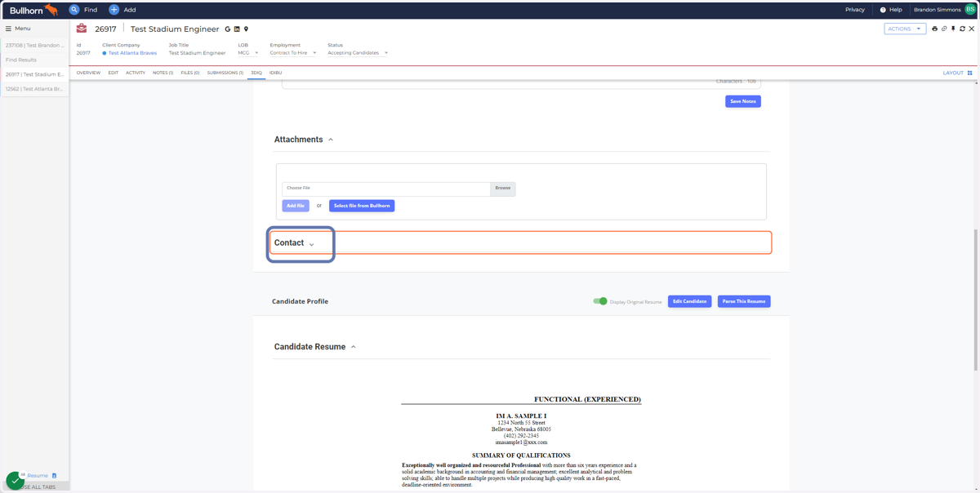
Task: Click the Add label in top bar
Action: point(130,10)
